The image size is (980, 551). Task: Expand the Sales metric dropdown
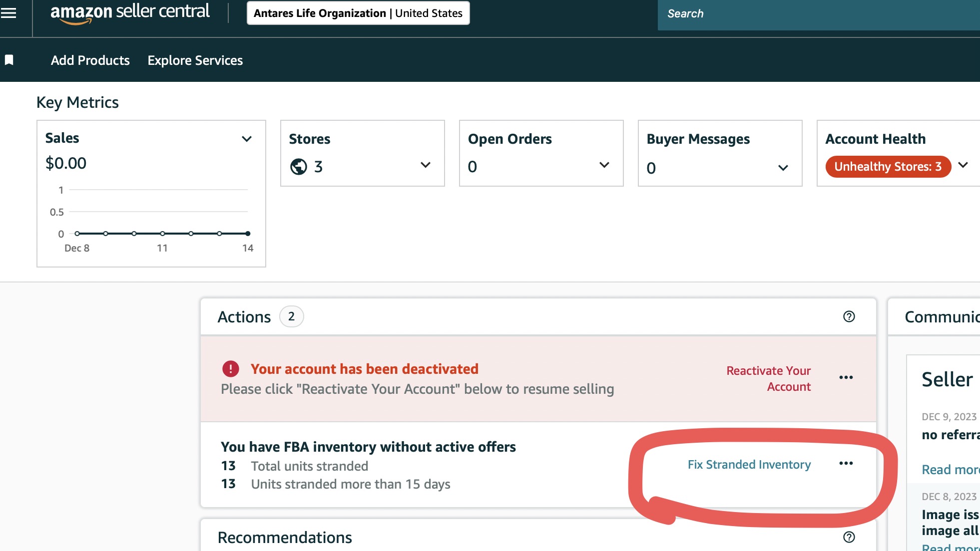click(x=247, y=139)
